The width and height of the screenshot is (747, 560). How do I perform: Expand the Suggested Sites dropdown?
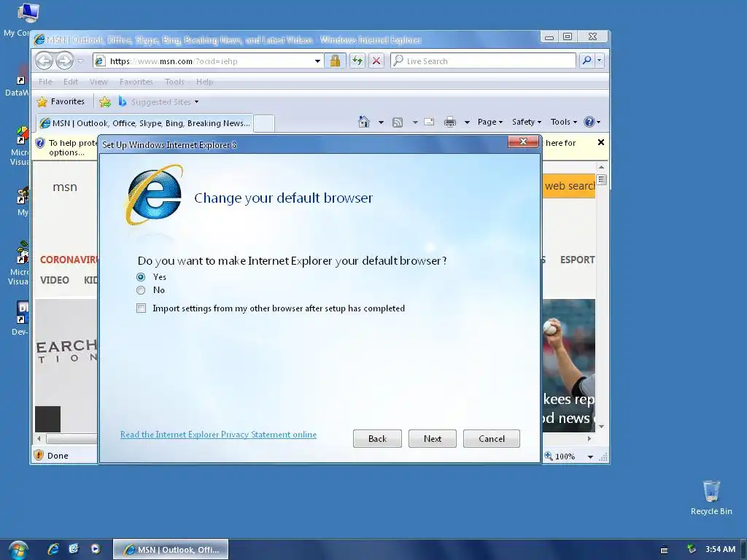(196, 102)
